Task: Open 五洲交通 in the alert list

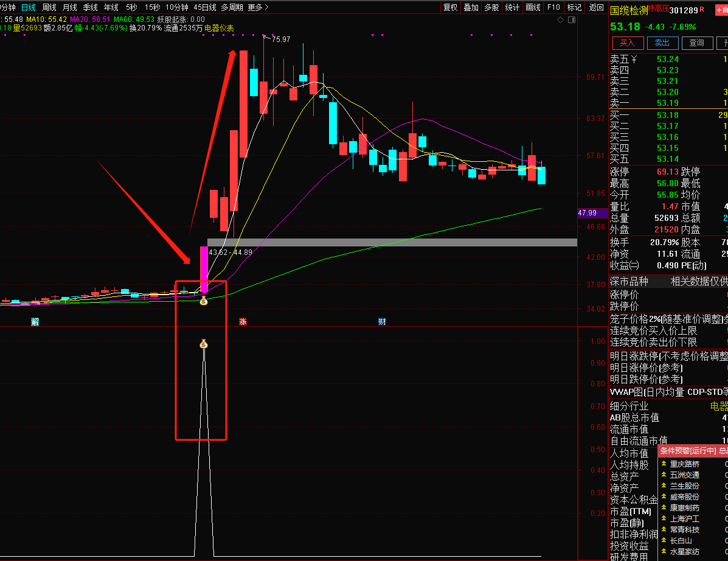Action: [x=684, y=475]
